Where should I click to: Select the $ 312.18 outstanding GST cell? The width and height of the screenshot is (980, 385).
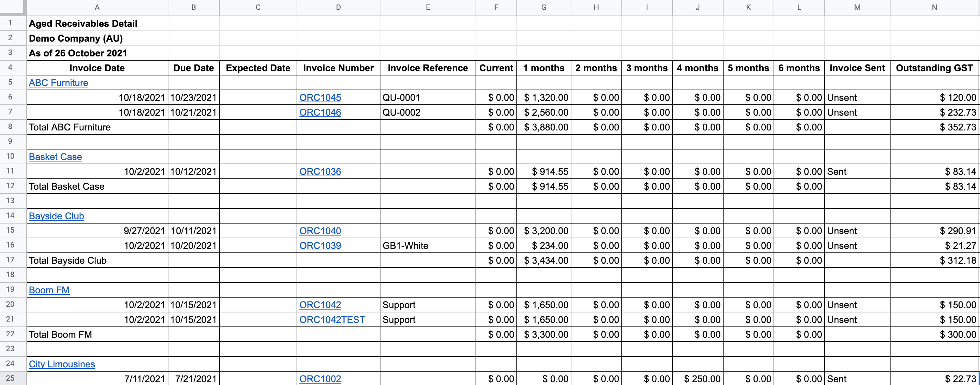(x=934, y=261)
